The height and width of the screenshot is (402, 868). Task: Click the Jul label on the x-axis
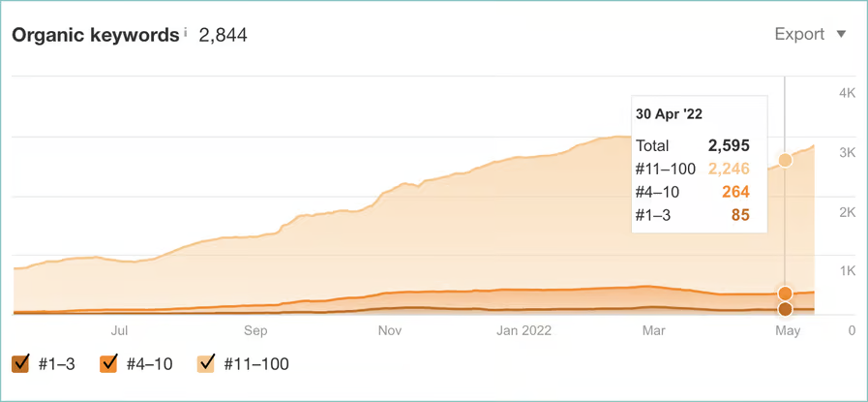[x=119, y=330]
